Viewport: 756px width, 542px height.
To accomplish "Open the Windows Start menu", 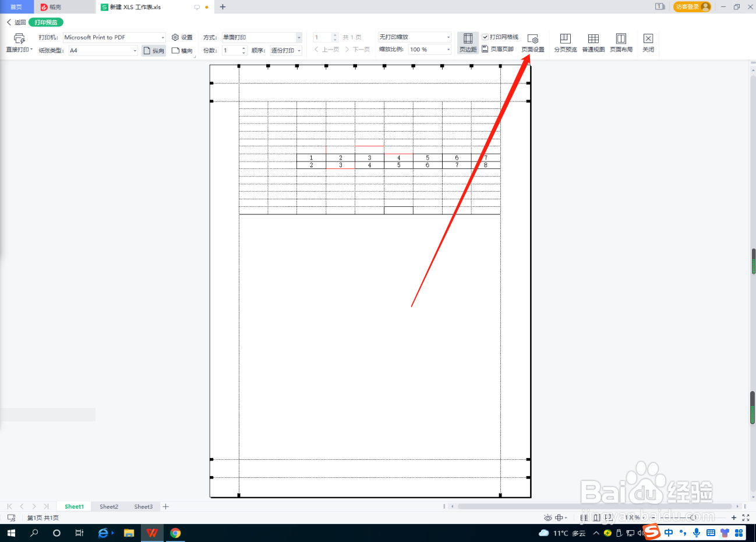I will 11,533.
